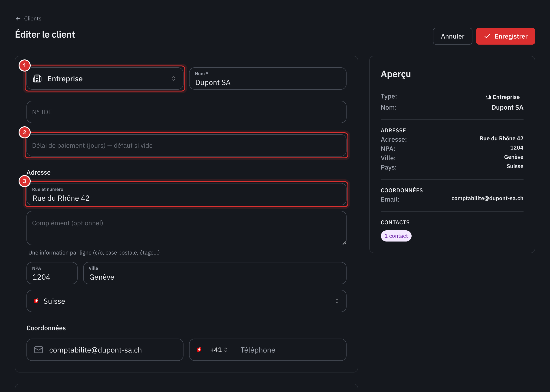Click the NPA field showing 1204

click(52, 273)
